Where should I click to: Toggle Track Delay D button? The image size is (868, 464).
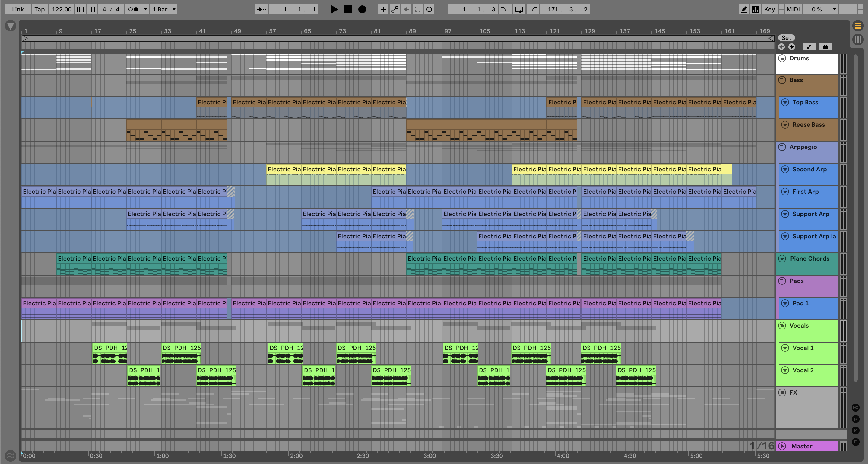[856, 442]
